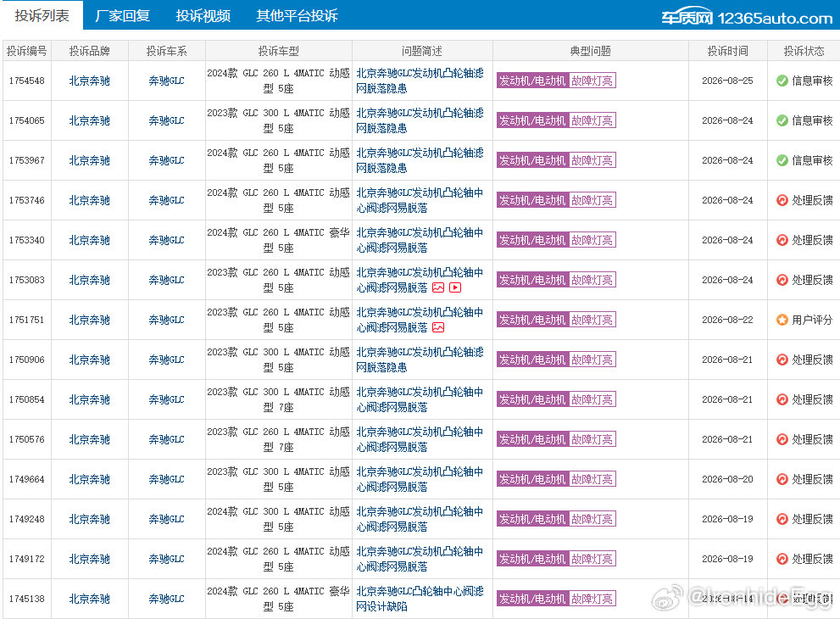Click red status icon for complaint 1750576

(782, 439)
